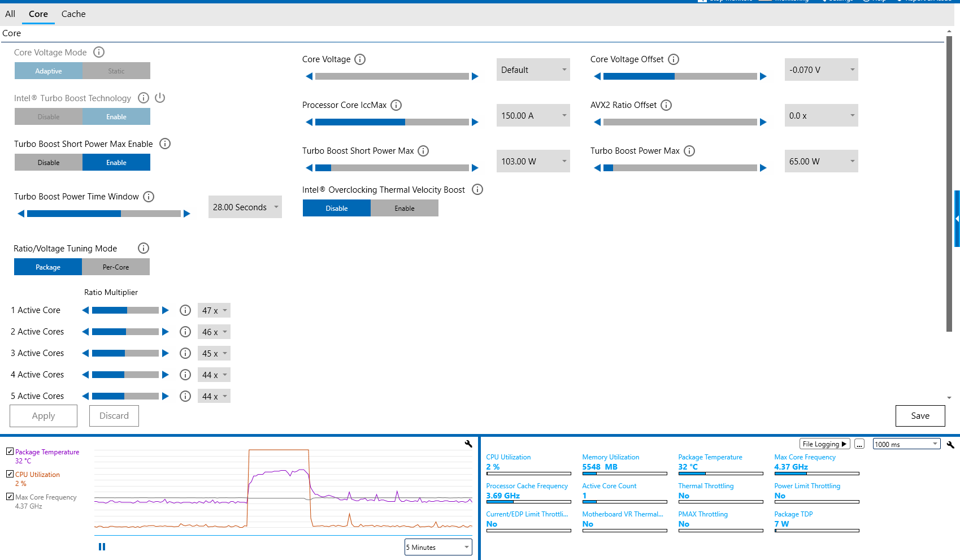Open the 5 Minutes graph duration dropdown

coord(438,547)
